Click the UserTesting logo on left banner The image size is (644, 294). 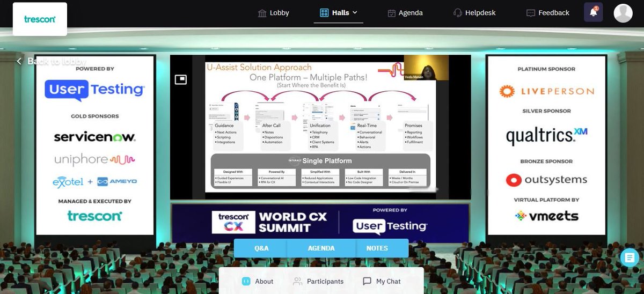tap(94, 90)
